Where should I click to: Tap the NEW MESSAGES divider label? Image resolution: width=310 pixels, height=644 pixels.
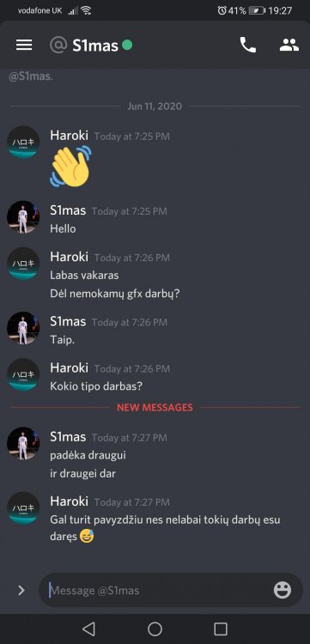coord(155,407)
